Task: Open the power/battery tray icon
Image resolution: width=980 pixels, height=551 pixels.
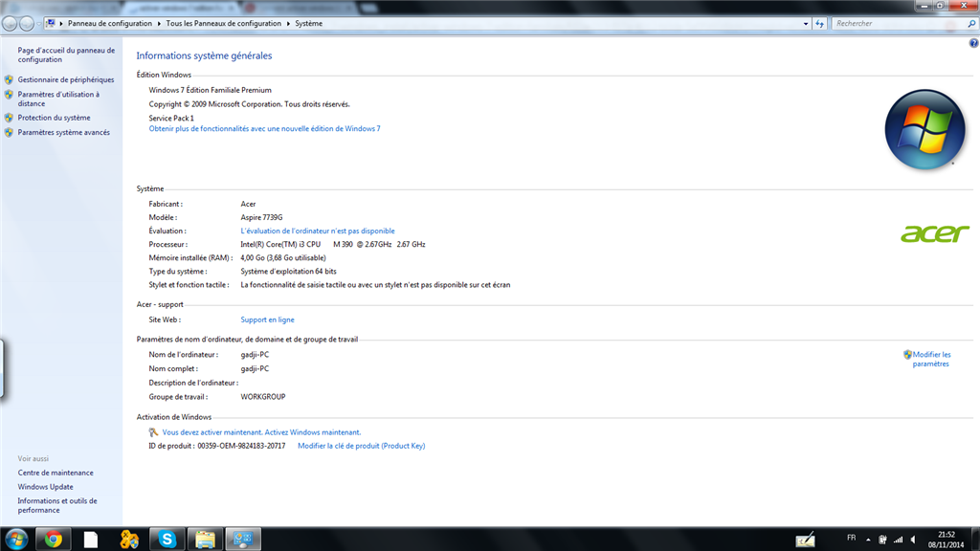Action: tap(882, 540)
